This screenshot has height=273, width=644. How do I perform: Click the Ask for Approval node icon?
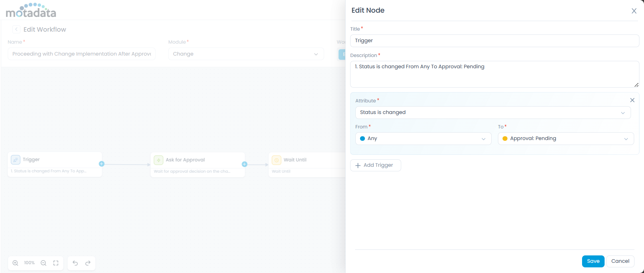(x=158, y=160)
